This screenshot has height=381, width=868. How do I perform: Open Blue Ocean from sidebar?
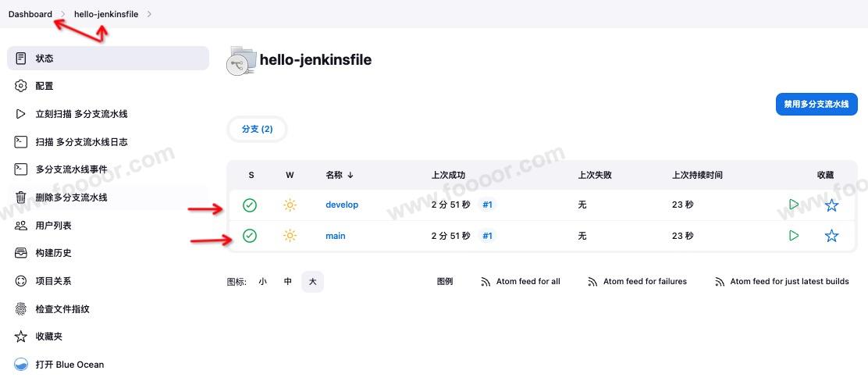click(69, 365)
